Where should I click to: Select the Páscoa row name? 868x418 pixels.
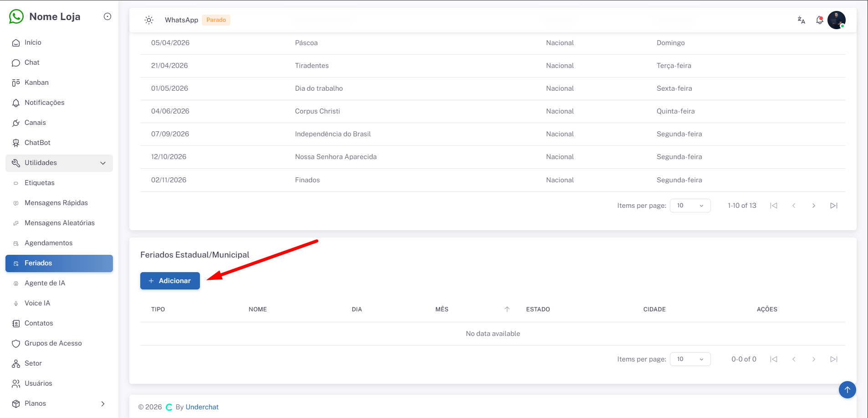306,43
